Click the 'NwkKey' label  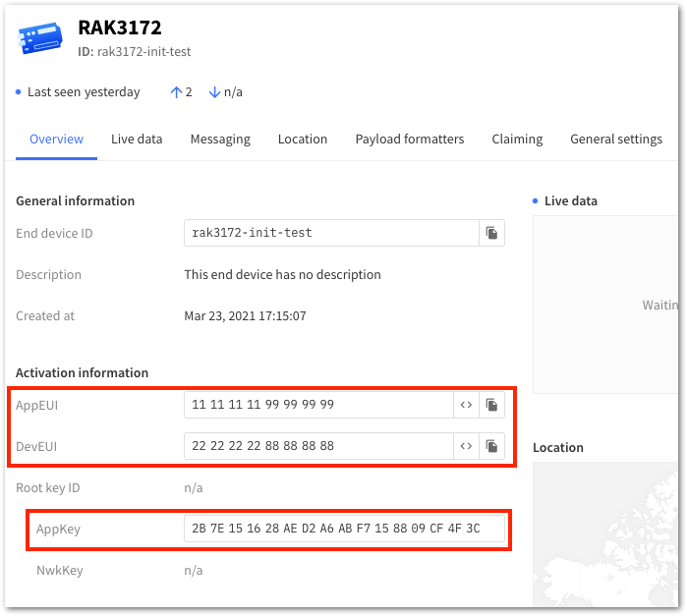60,571
